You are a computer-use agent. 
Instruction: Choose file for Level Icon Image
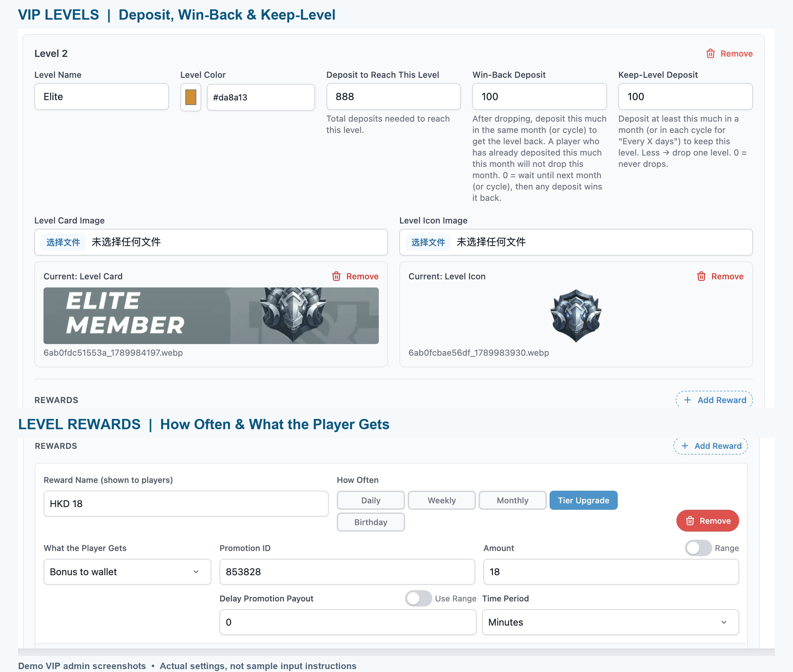click(x=428, y=242)
